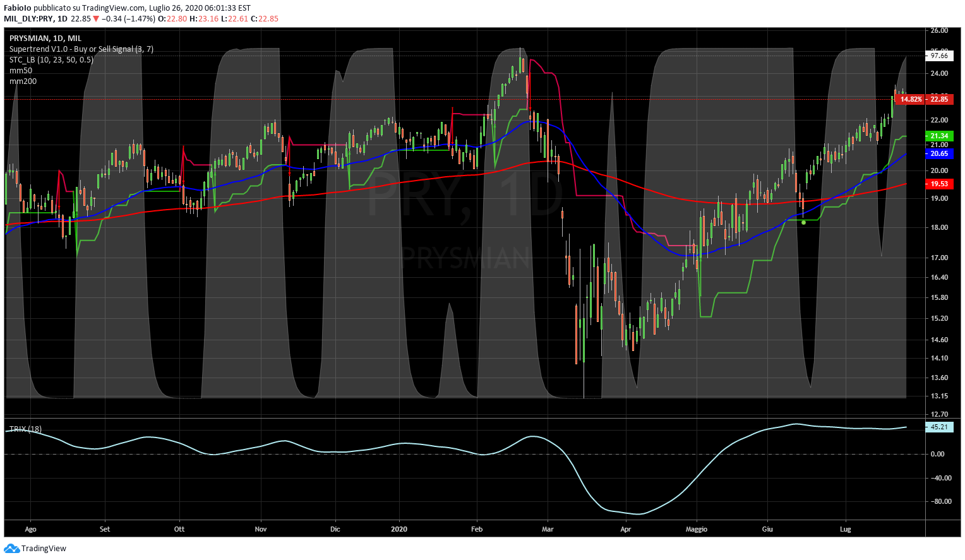Click the STC_LB (10, 23, 50, 0.5) legend
965x560 pixels.
51,60
